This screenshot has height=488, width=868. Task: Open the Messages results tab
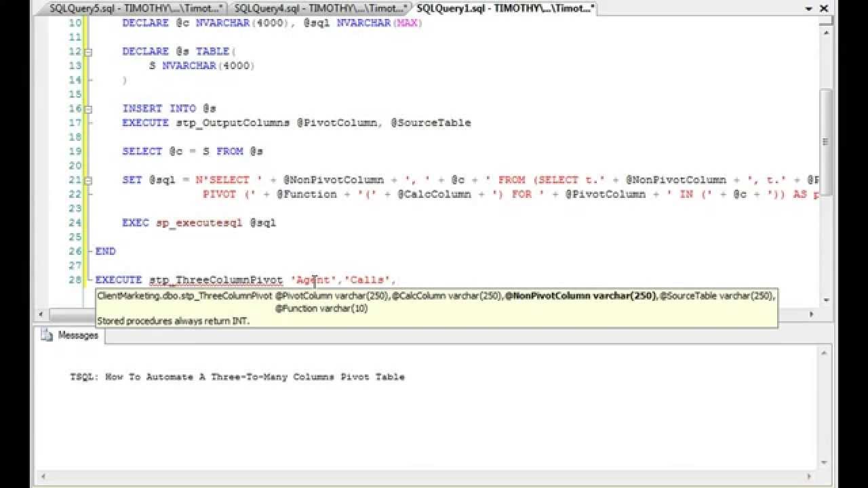click(x=70, y=335)
